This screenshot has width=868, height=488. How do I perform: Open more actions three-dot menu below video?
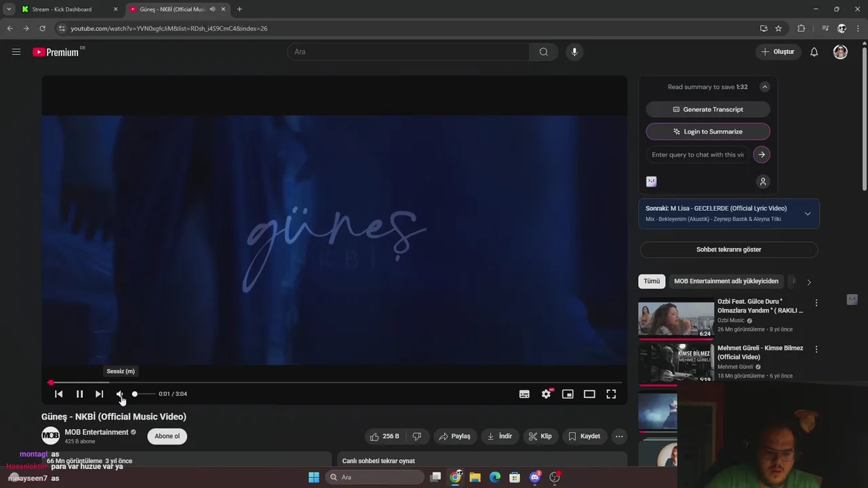(618, 436)
